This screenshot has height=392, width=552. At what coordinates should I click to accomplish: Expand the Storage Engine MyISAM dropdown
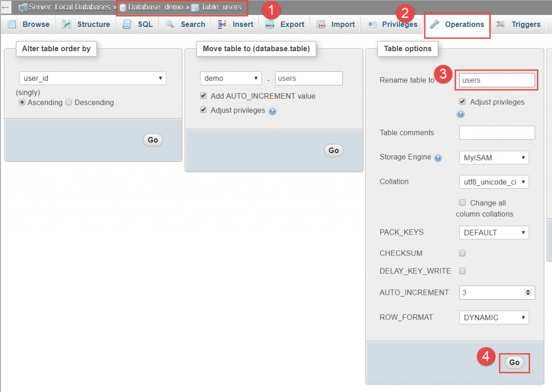(493, 157)
